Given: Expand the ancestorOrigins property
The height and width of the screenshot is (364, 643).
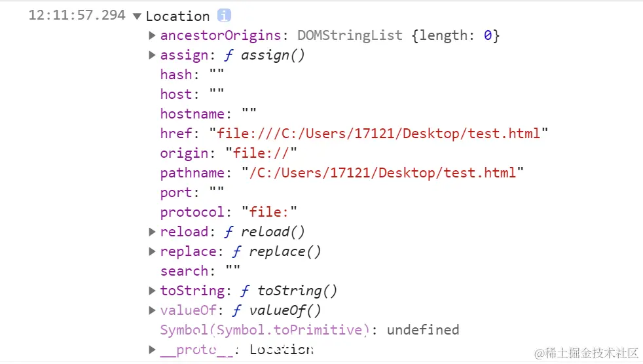Looking at the screenshot, I should [152, 35].
